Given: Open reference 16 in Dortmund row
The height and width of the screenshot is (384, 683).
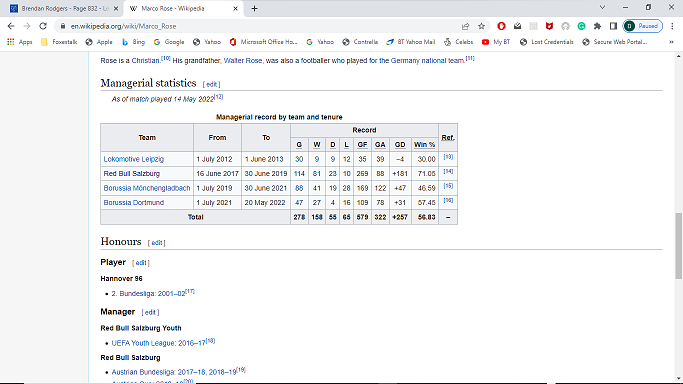Looking at the screenshot, I should coord(448,200).
